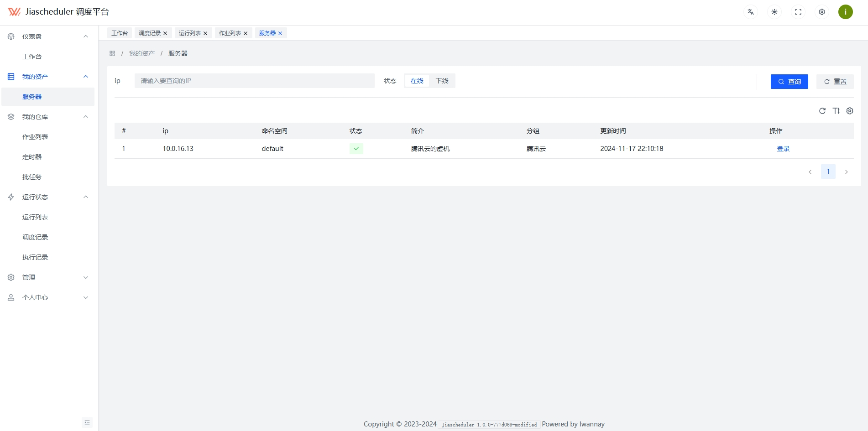Image resolution: width=868 pixels, height=431 pixels.
Task: Enter fullscreen with the fullscreen icon
Action: point(798,11)
